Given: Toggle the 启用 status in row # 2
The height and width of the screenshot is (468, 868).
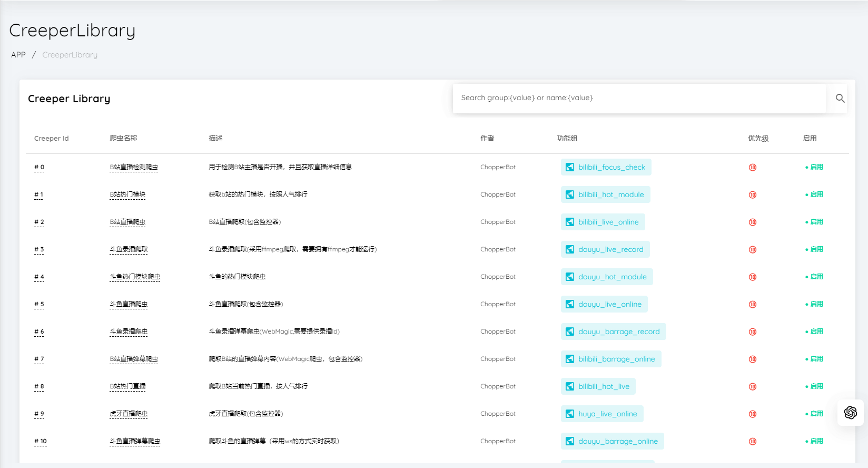Looking at the screenshot, I should (x=814, y=222).
